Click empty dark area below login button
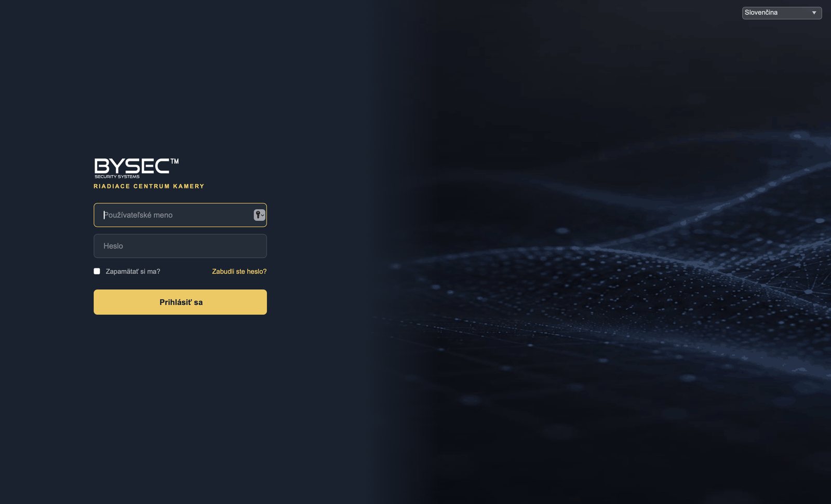The image size is (831, 504). 180,405
